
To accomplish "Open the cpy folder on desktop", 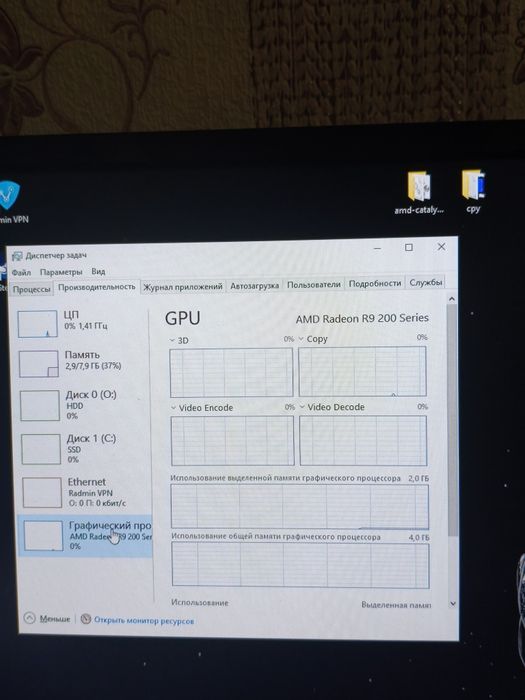I will tap(473, 191).
